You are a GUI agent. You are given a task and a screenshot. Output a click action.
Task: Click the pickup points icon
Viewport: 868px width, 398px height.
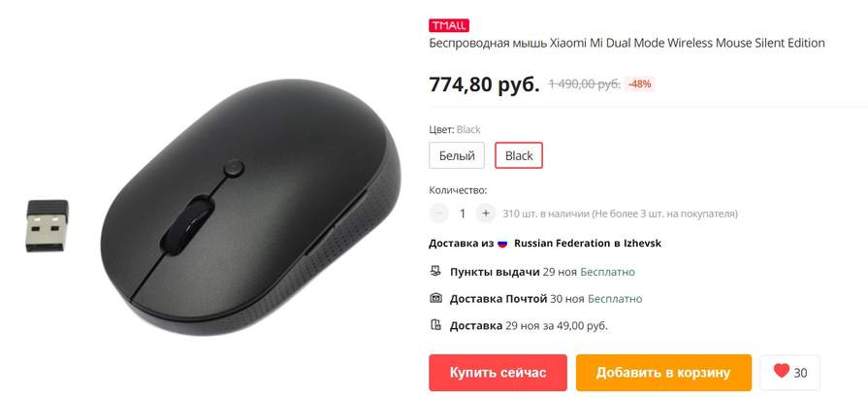point(435,271)
